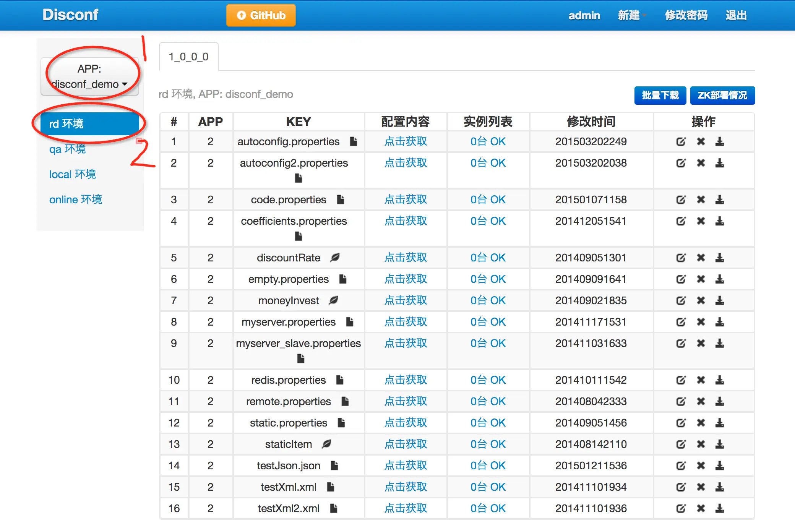Viewport: 795px width, 532px height.
Task: Open the APP disconf_demo dropdown
Action: 89,76
